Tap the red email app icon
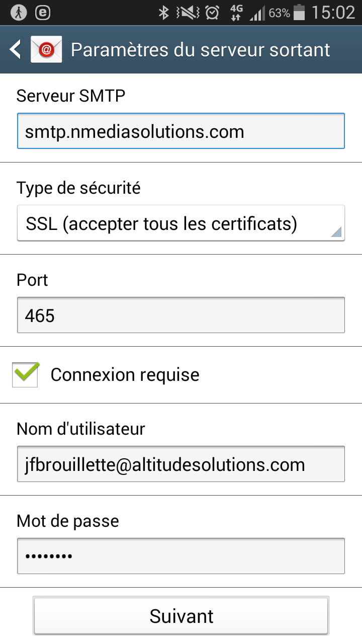This screenshot has width=362, height=644. click(46, 49)
